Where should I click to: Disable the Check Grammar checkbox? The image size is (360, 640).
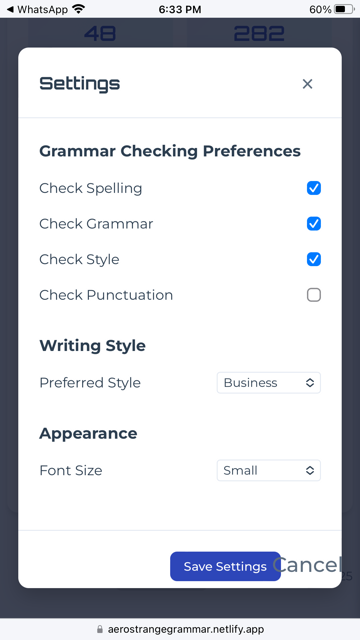314,224
